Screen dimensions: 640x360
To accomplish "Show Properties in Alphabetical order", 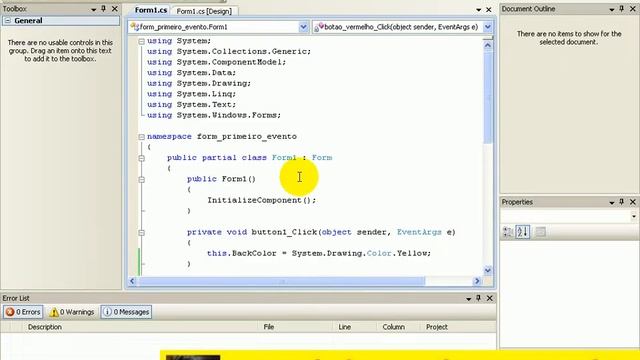I will pos(522,232).
